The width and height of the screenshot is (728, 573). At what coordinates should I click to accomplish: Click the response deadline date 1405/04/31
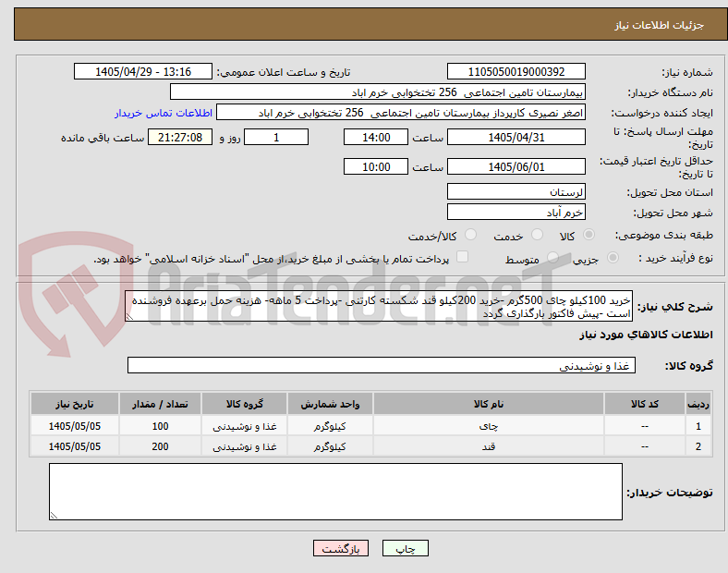click(x=516, y=138)
